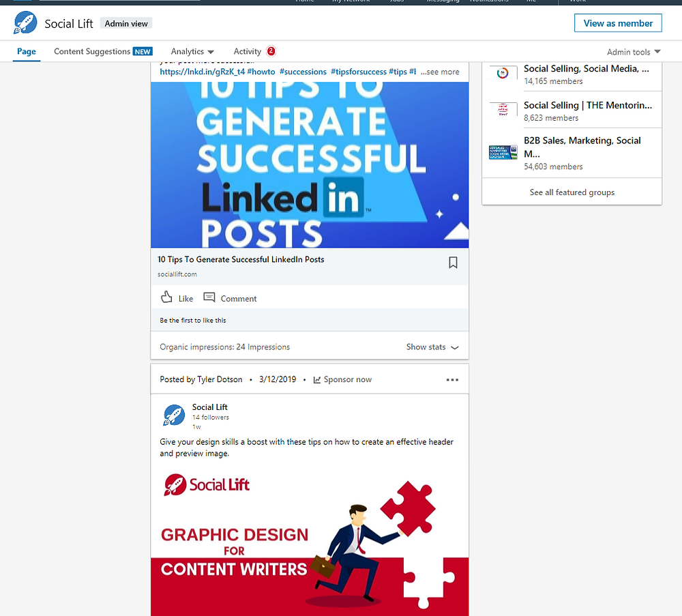Expand the Analytics dropdown
This screenshot has height=616, width=682.
click(x=192, y=51)
